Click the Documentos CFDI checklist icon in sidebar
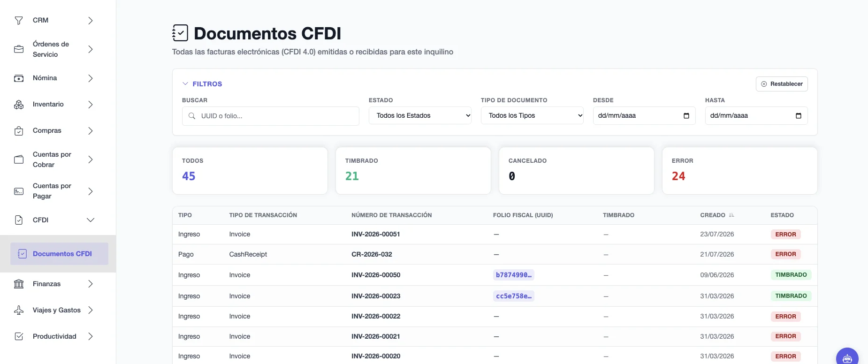 pyautogui.click(x=22, y=254)
